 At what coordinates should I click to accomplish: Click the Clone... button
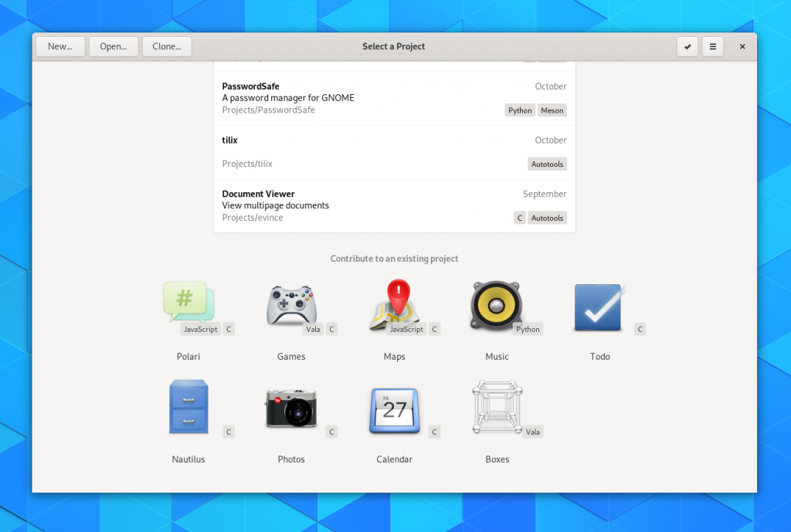pos(167,46)
